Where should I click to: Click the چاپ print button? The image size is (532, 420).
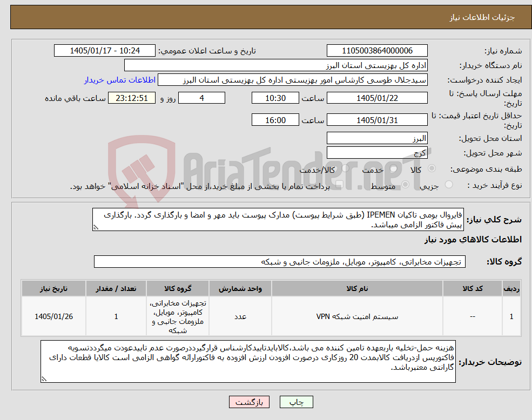pos(296,402)
